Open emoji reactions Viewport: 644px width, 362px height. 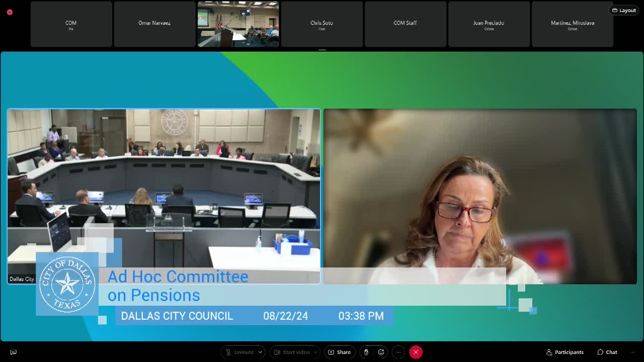pyautogui.click(x=381, y=352)
